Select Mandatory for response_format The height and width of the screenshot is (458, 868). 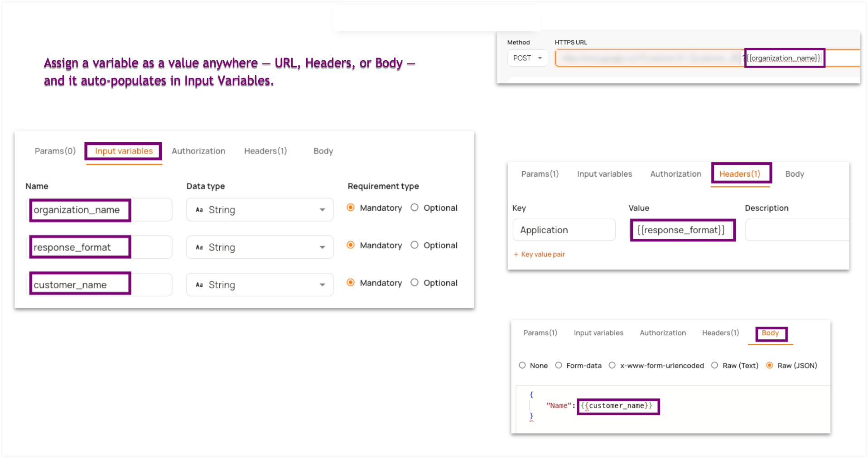(351, 245)
